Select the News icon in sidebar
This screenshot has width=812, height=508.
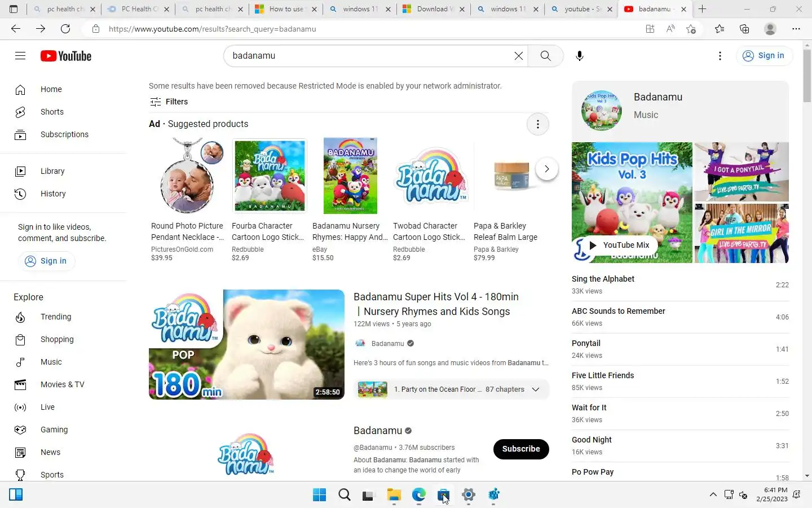tap(20, 452)
